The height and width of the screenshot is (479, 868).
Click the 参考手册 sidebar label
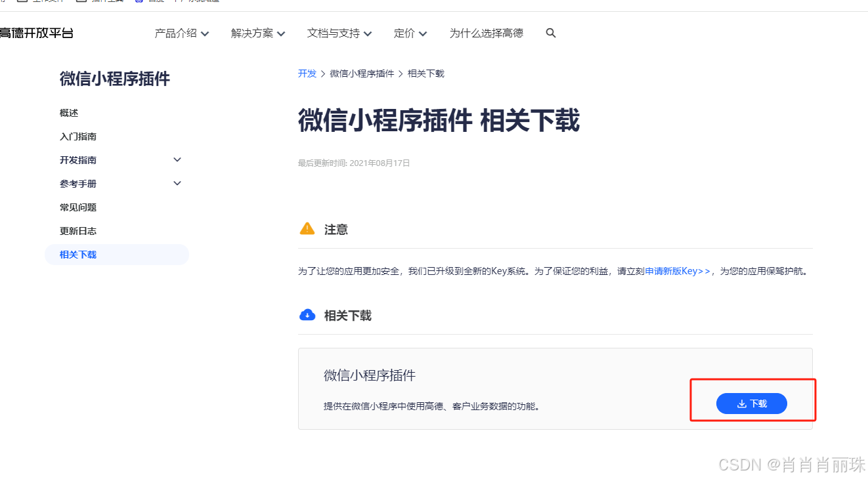click(78, 184)
